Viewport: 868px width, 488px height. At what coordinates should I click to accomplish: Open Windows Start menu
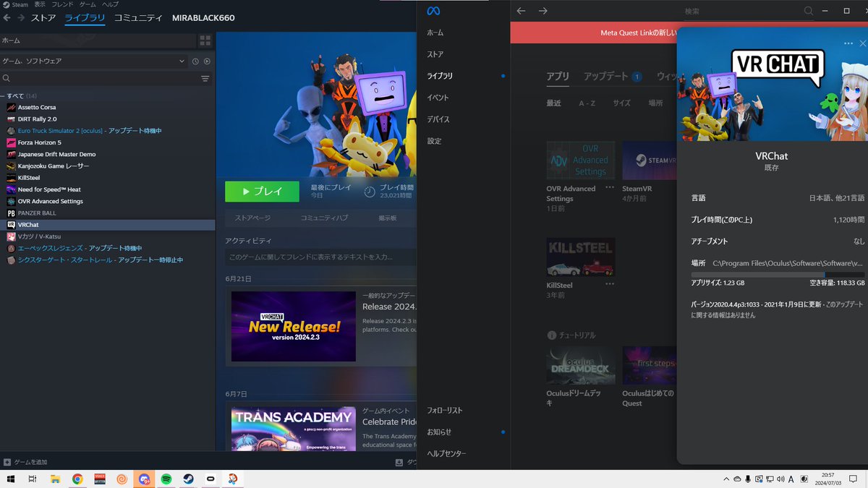10,479
